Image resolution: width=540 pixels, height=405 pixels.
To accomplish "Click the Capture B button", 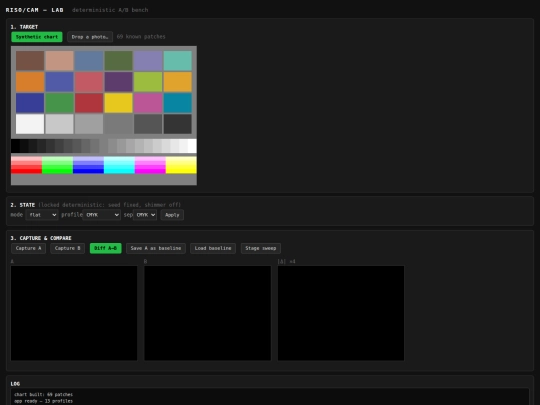I will tap(68, 248).
